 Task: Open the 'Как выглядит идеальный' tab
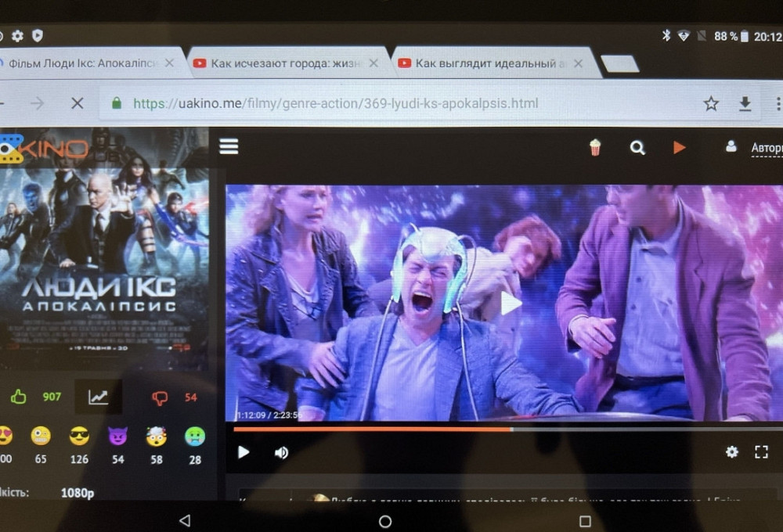485,63
